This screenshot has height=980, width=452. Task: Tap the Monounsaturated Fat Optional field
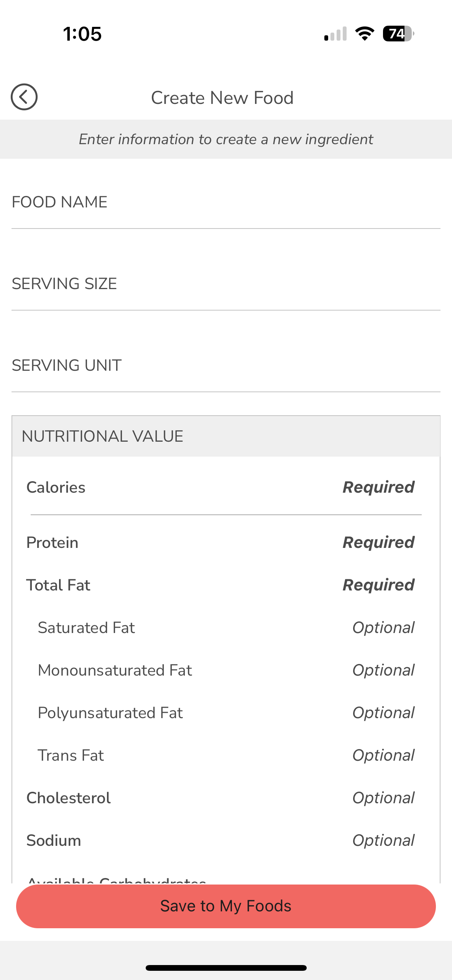[x=383, y=670]
